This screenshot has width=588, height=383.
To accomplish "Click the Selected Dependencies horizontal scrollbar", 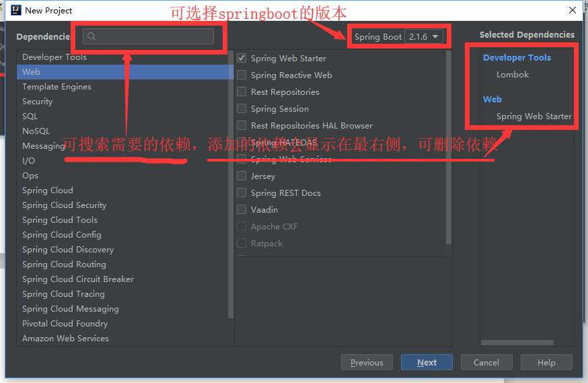I will 517,343.
